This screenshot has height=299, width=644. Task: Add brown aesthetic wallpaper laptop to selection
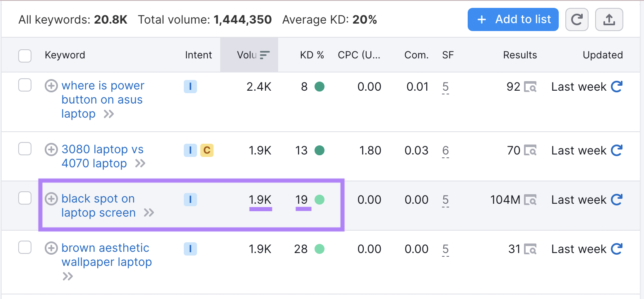25,247
